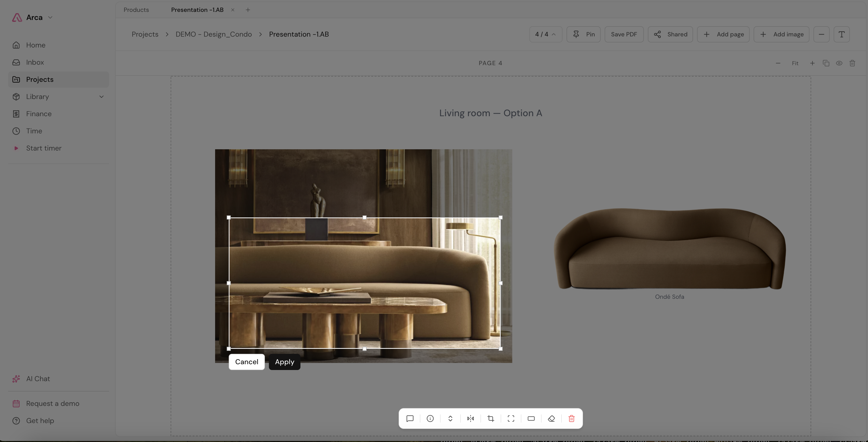Open the Arca workspace dropdown
This screenshot has width=868, height=442.
click(x=32, y=17)
